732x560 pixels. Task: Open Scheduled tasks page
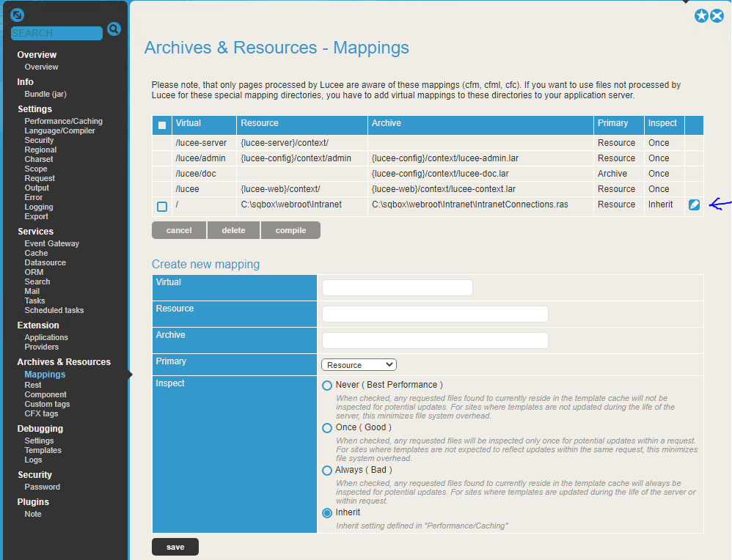coord(54,310)
